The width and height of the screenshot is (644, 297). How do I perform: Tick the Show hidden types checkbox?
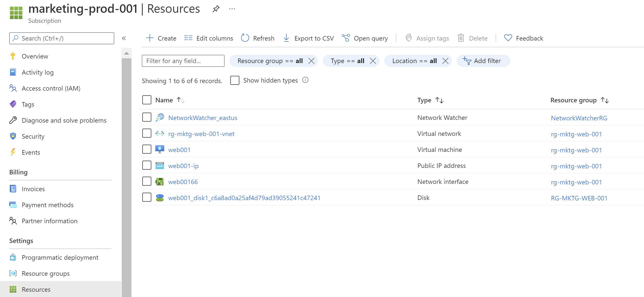[x=235, y=80]
